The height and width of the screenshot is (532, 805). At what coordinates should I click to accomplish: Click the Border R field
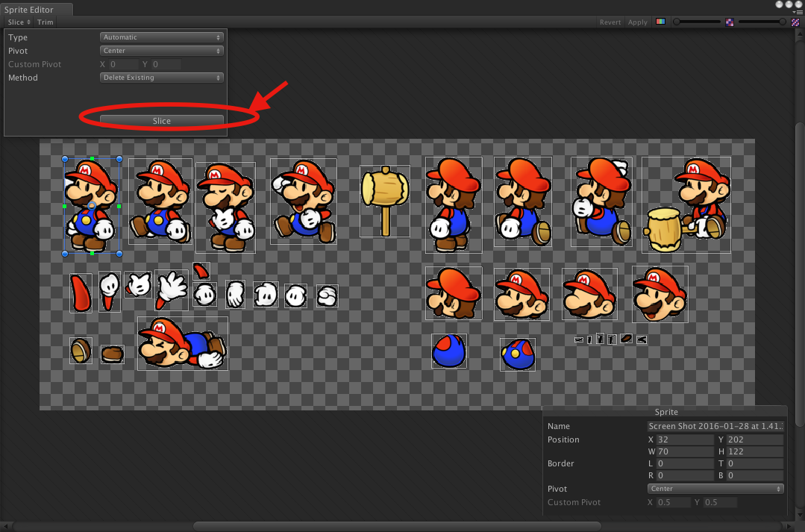(x=685, y=475)
